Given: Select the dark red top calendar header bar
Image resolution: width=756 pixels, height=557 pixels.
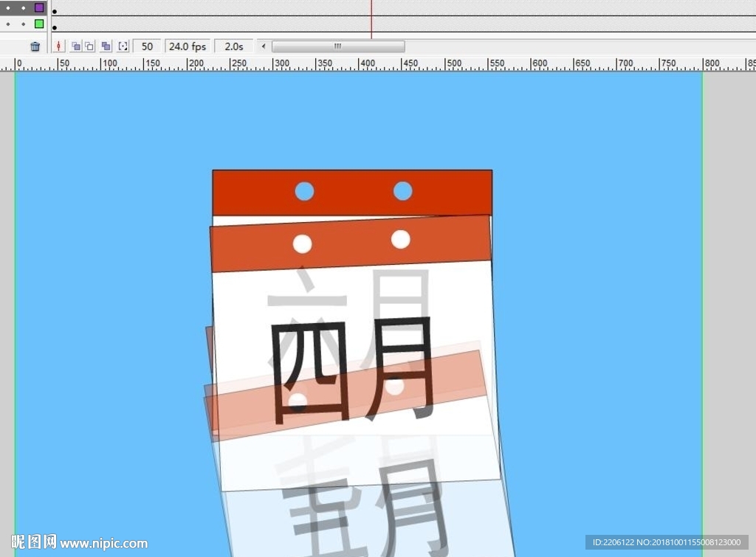Looking at the screenshot, I should click(352, 193).
